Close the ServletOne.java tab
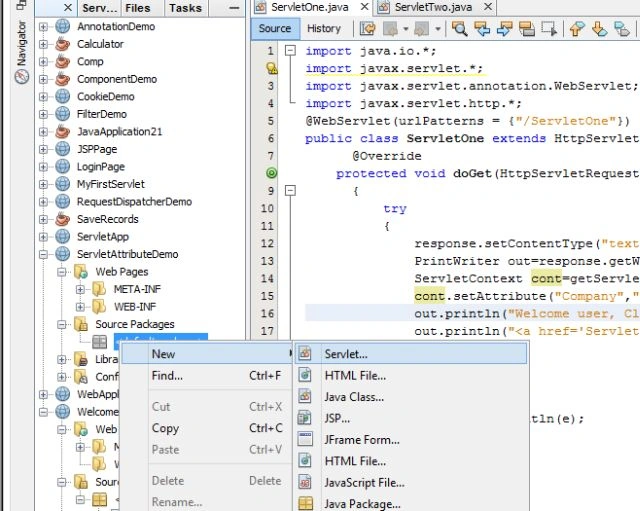The height and width of the screenshot is (511, 640). 364,7
